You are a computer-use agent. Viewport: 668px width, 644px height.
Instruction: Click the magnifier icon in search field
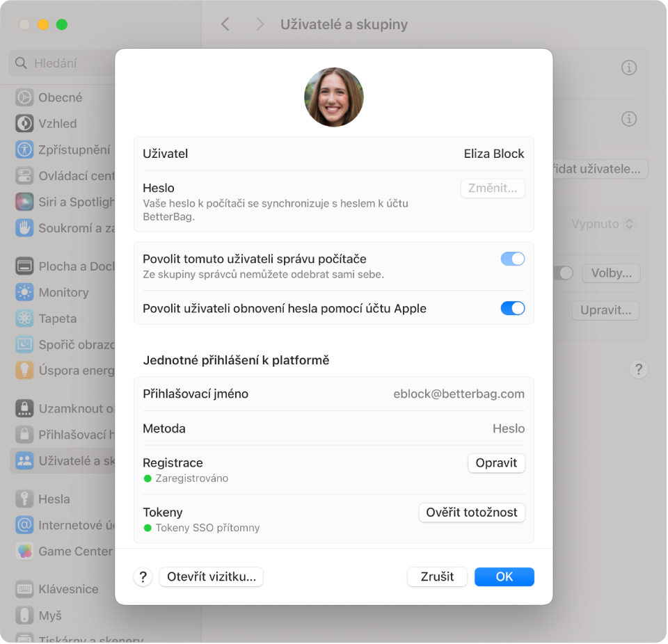(21, 63)
